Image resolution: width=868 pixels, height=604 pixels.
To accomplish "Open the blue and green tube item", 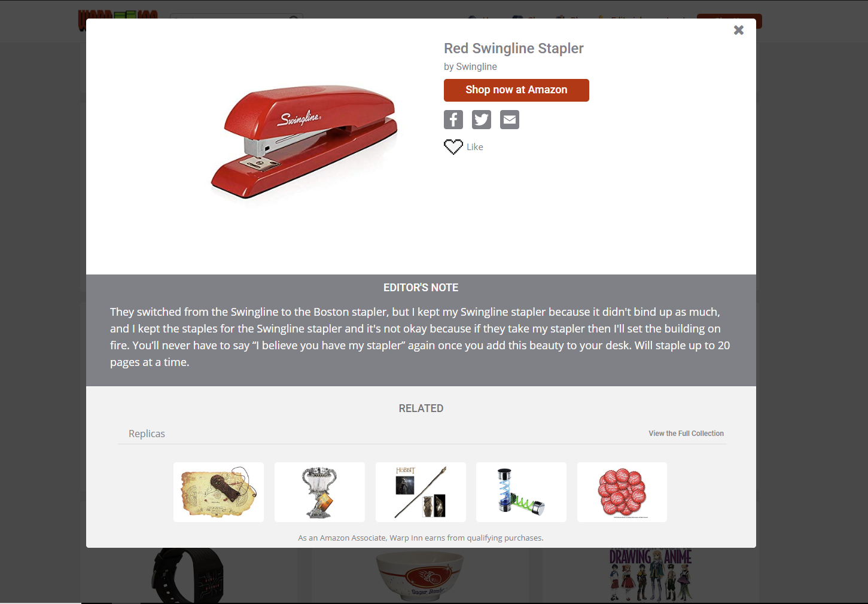I will coord(521,492).
